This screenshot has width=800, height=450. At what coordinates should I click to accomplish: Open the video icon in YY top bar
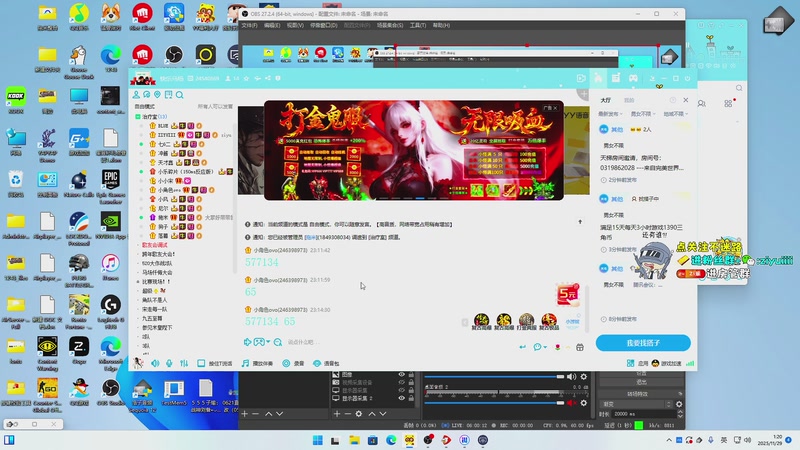pos(581,78)
